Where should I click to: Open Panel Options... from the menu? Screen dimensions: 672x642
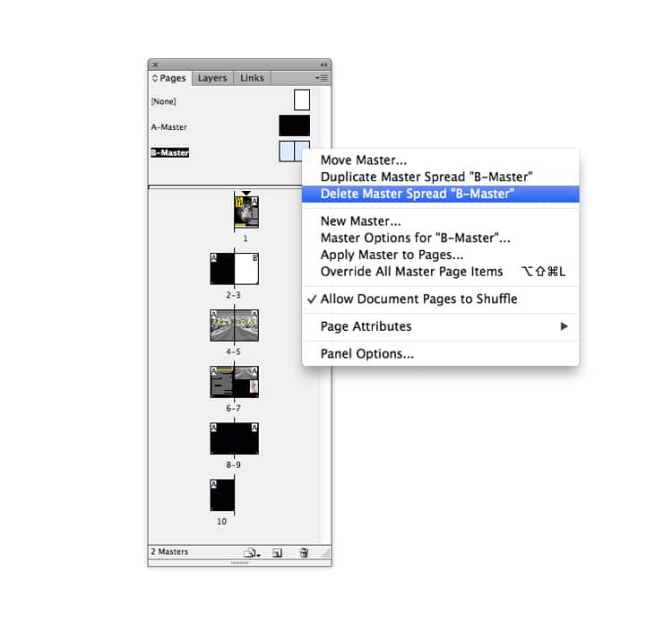pyautogui.click(x=441, y=354)
